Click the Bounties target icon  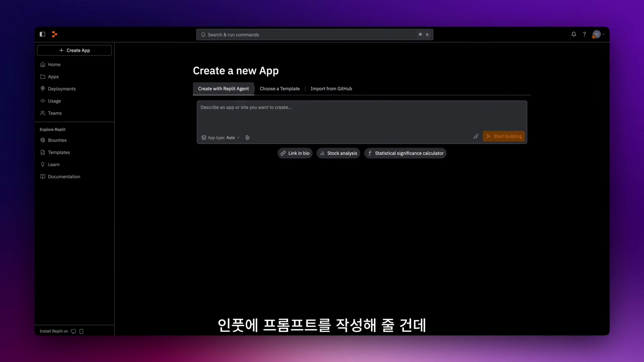43,140
